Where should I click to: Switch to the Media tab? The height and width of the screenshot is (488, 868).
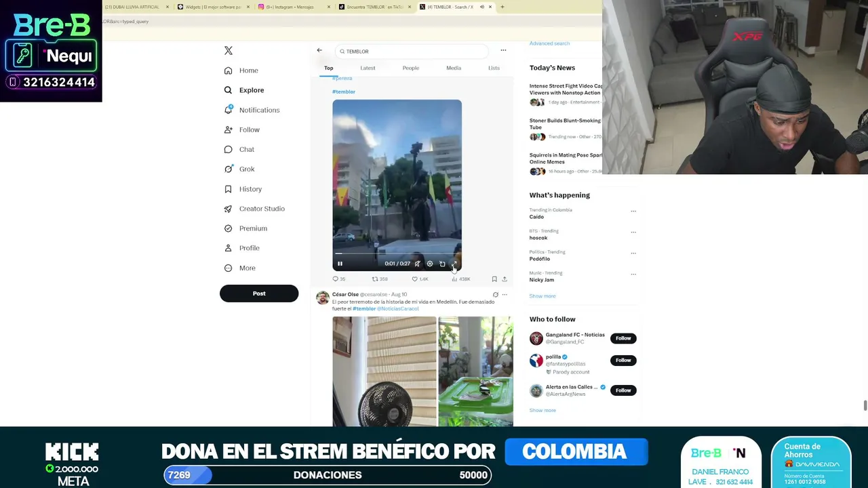pyautogui.click(x=454, y=68)
